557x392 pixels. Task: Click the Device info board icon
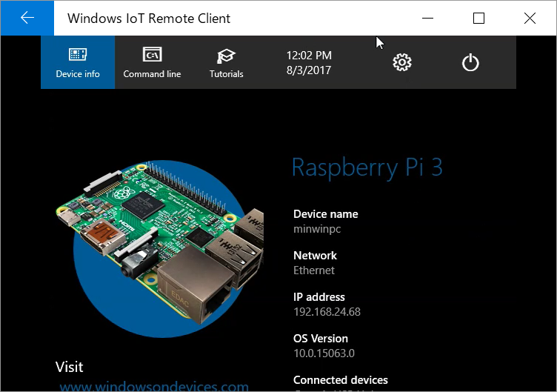click(78, 54)
